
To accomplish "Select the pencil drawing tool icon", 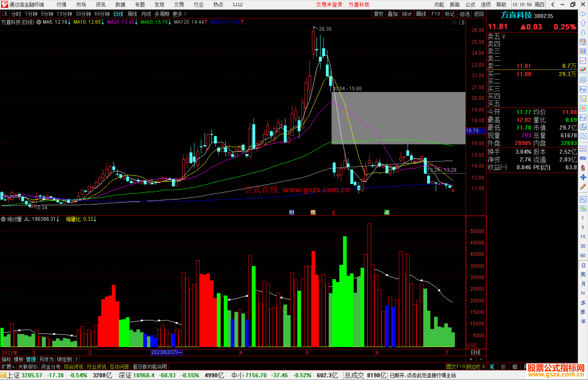I will [583, 187].
